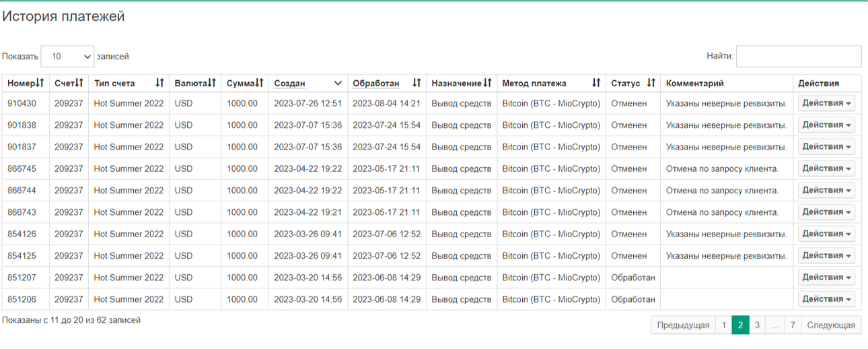Image resolution: width=868 pixels, height=349 pixels.
Task: Open Действия dropdown for payment 901838
Action: point(826,125)
